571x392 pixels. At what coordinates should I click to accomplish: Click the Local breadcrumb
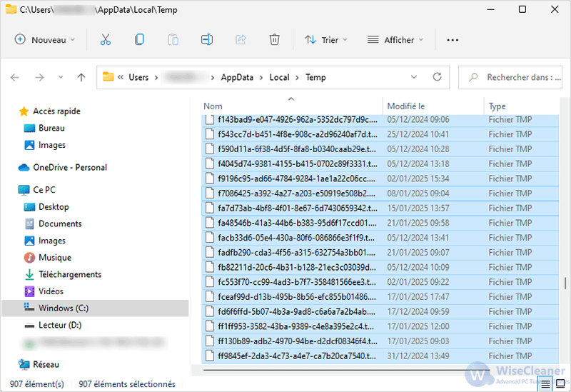tap(279, 77)
